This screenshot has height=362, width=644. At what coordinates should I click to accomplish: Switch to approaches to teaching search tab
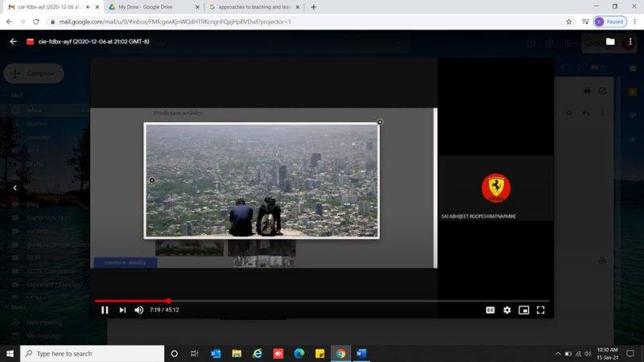(x=254, y=7)
